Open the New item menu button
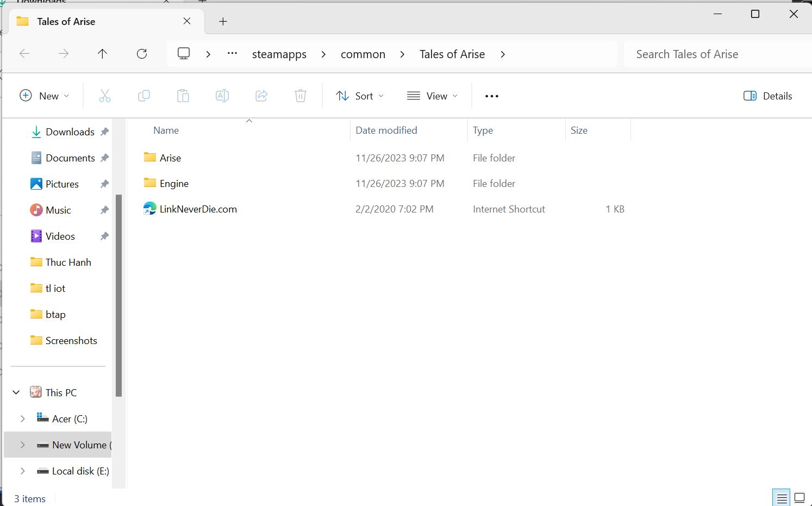Viewport: 812px width, 506px height. (x=45, y=96)
